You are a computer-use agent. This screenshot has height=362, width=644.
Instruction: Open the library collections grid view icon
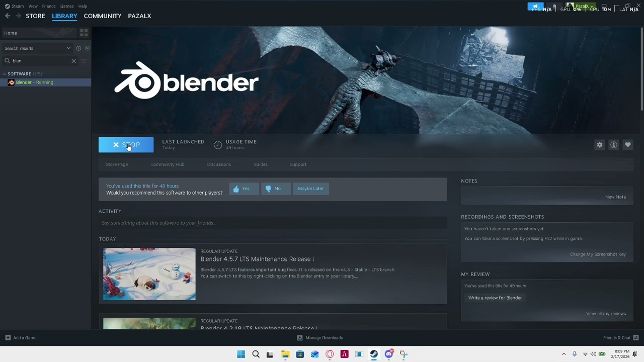84,33
